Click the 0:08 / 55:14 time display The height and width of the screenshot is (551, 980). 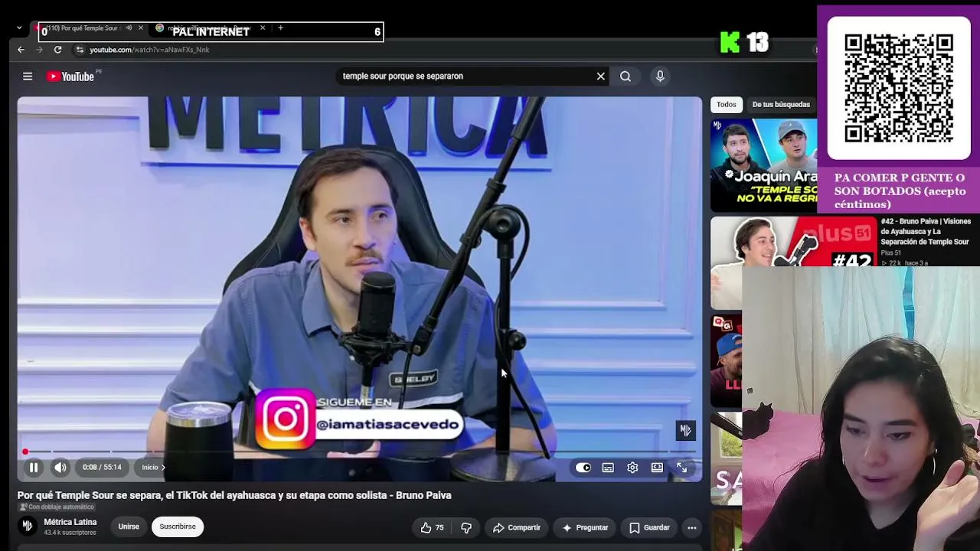click(102, 468)
